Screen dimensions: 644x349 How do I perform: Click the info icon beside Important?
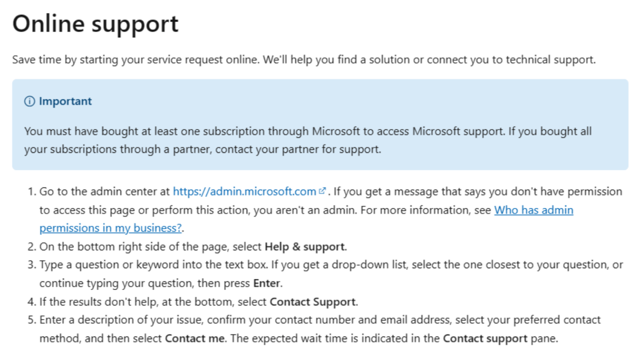pos(29,101)
